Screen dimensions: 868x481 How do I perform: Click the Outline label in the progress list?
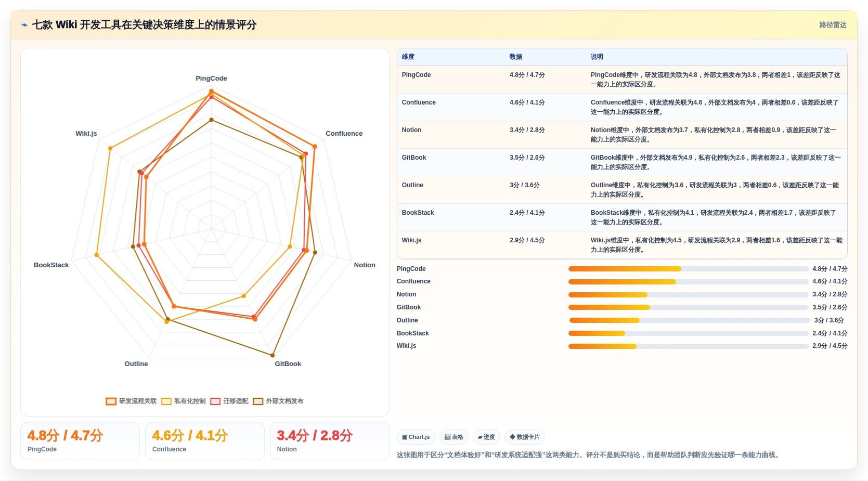coord(407,320)
